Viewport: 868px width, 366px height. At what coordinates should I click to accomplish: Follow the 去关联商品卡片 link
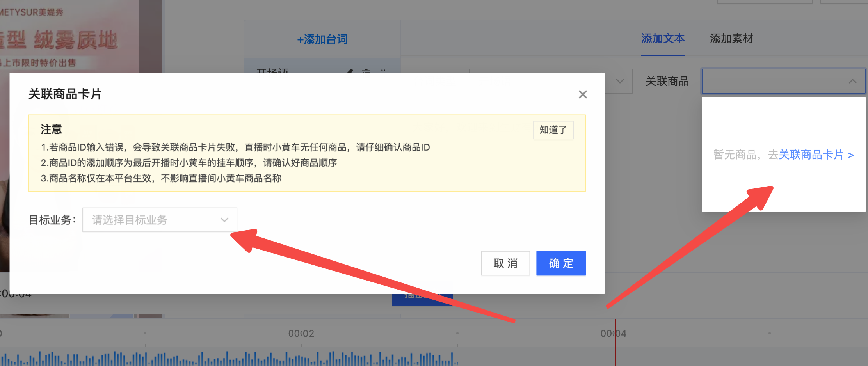pos(810,155)
